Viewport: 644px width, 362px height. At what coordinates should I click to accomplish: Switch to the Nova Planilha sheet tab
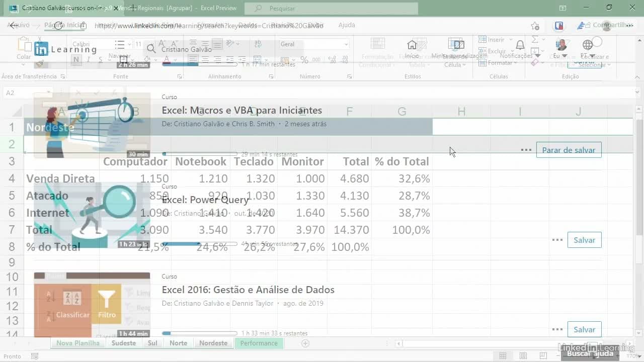point(78,343)
